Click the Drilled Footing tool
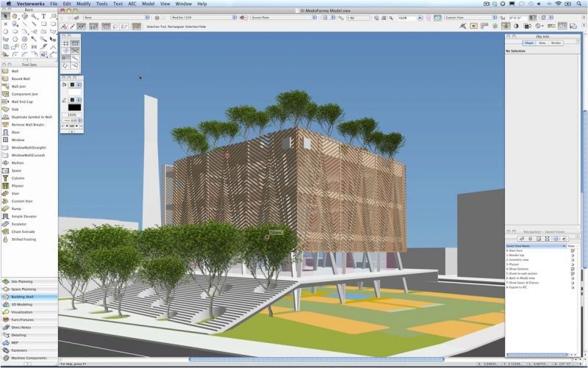 point(22,239)
